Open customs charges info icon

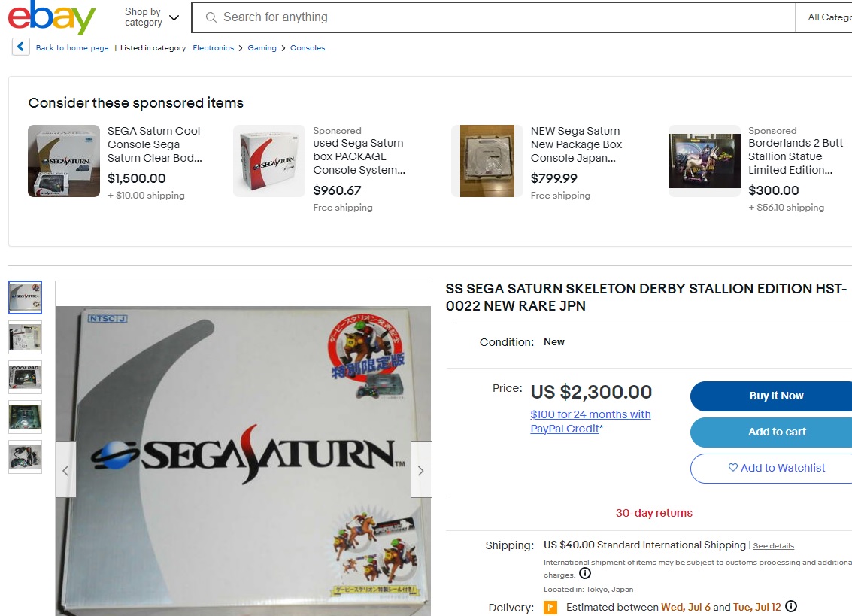point(584,574)
